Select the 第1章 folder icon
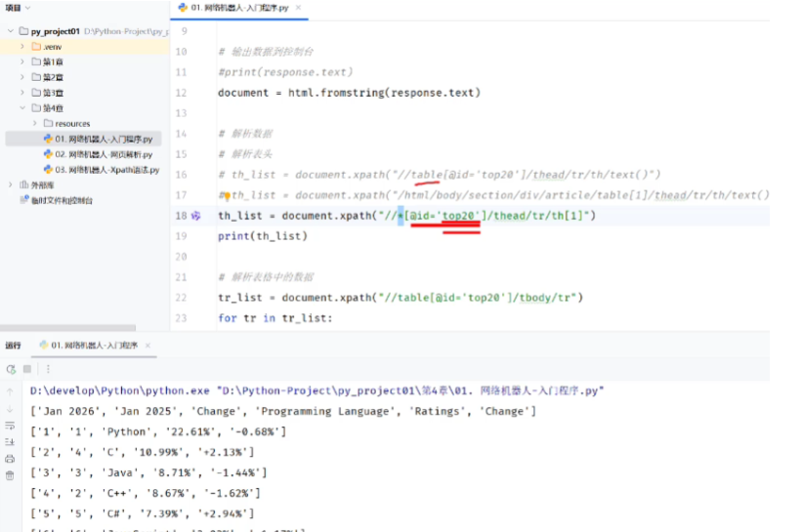 click(x=36, y=61)
